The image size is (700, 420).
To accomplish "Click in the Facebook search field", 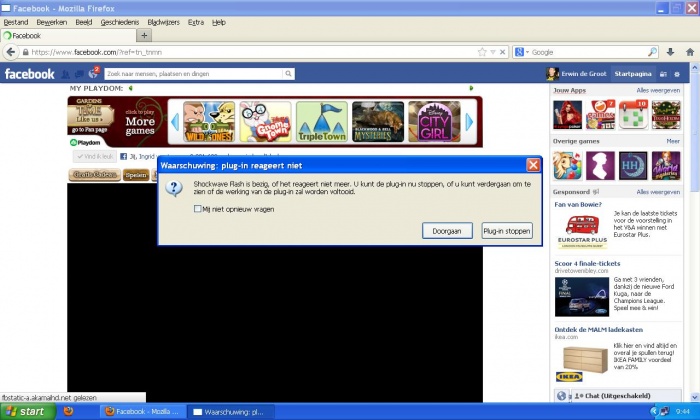I will click(193, 74).
